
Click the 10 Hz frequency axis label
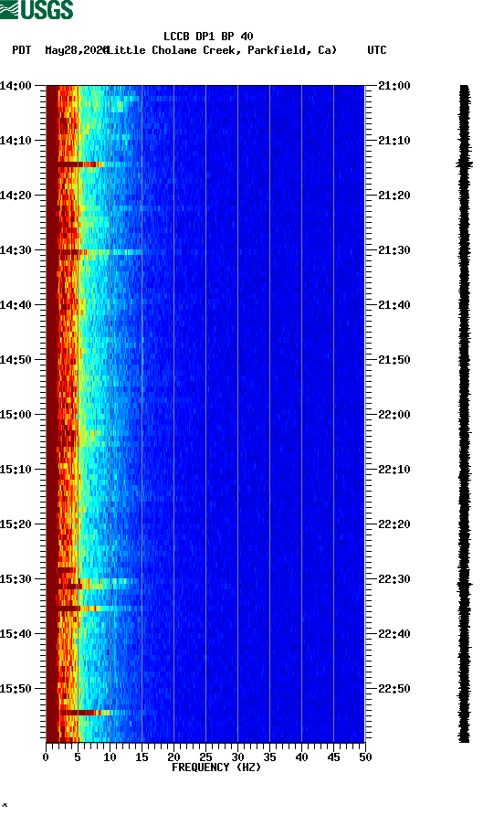(x=110, y=757)
